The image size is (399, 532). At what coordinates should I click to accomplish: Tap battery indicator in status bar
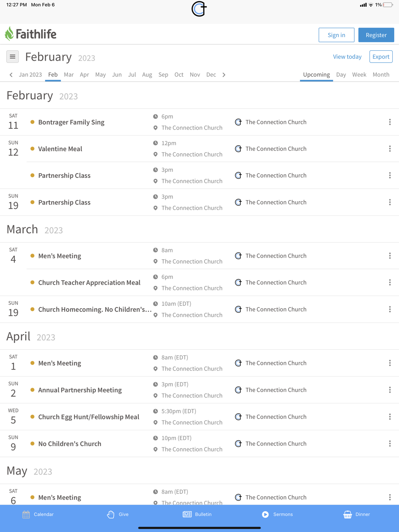click(x=388, y=5)
